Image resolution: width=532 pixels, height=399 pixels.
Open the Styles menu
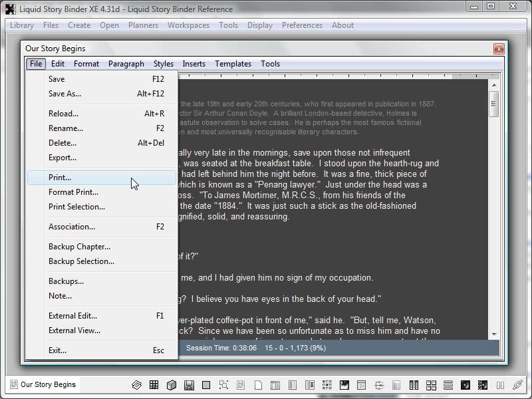tap(163, 64)
